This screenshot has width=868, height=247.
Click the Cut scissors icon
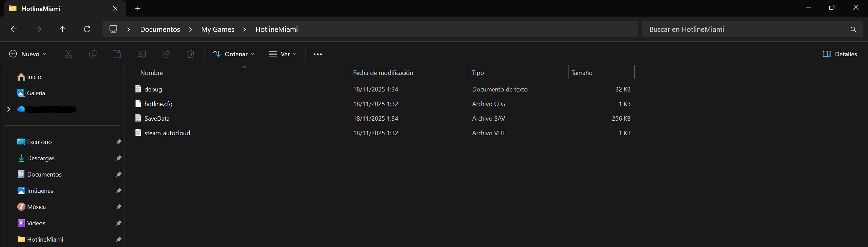pos(69,54)
